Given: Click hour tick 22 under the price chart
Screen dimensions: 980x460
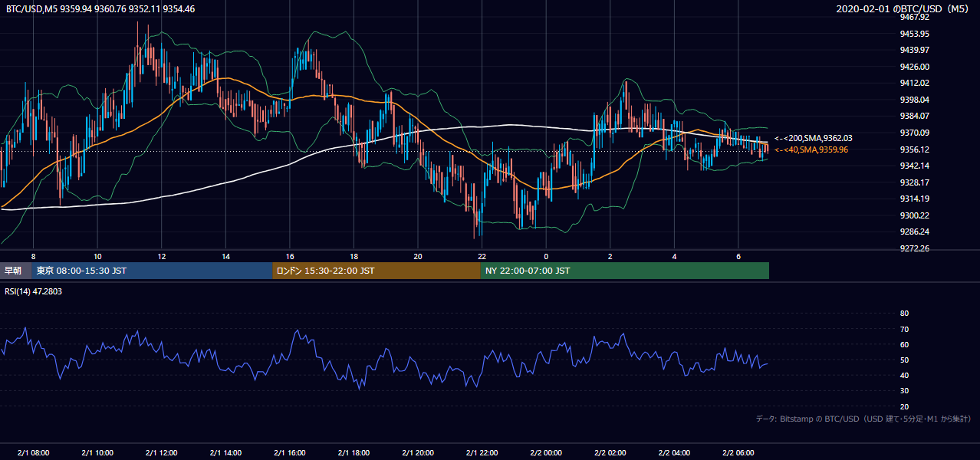Looking at the screenshot, I should coord(482,256).
